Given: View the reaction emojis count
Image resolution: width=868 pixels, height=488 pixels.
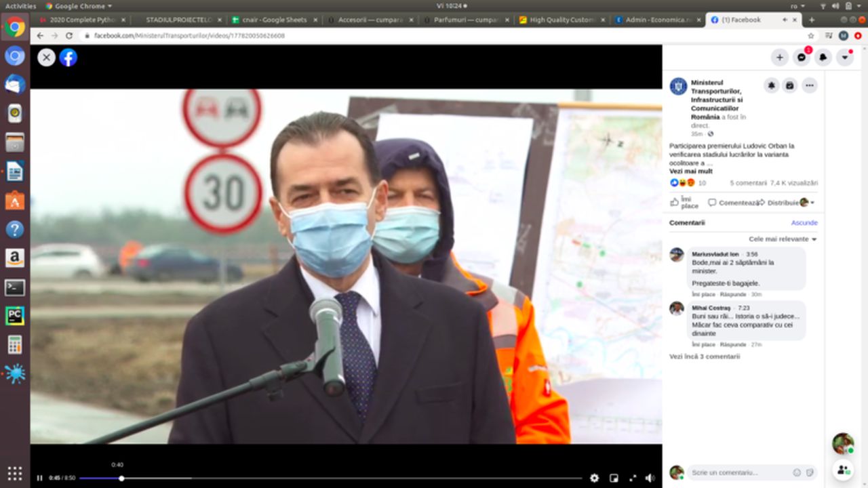Looking at the screenshot, I should (x=688, y=183).
